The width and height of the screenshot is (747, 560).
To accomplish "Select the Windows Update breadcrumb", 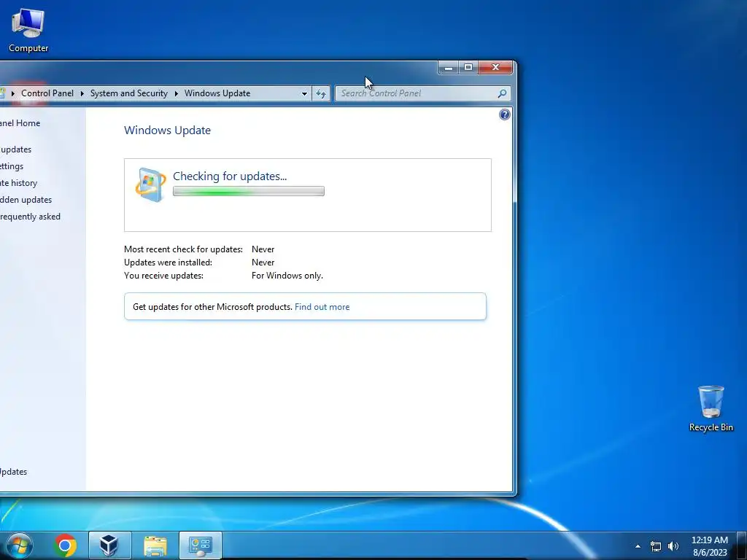I will (217, 93).
